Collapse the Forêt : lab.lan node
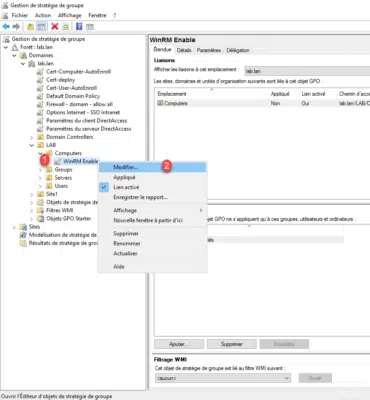The height and width of the screenshot is (400, 370). pyautogui.click(x=6, y=47)
